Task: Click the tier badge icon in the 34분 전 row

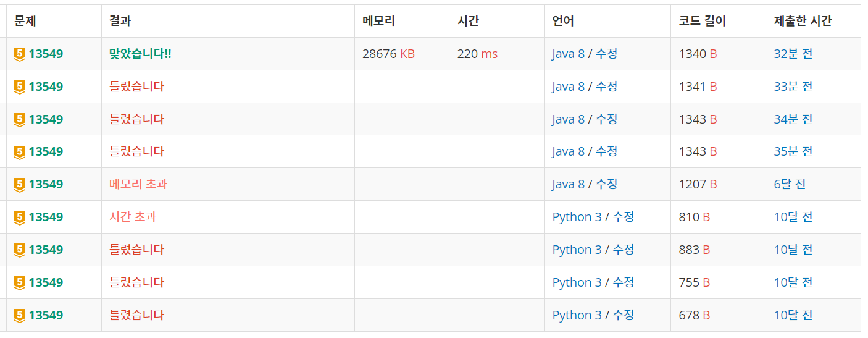Action: coord(19,120)
